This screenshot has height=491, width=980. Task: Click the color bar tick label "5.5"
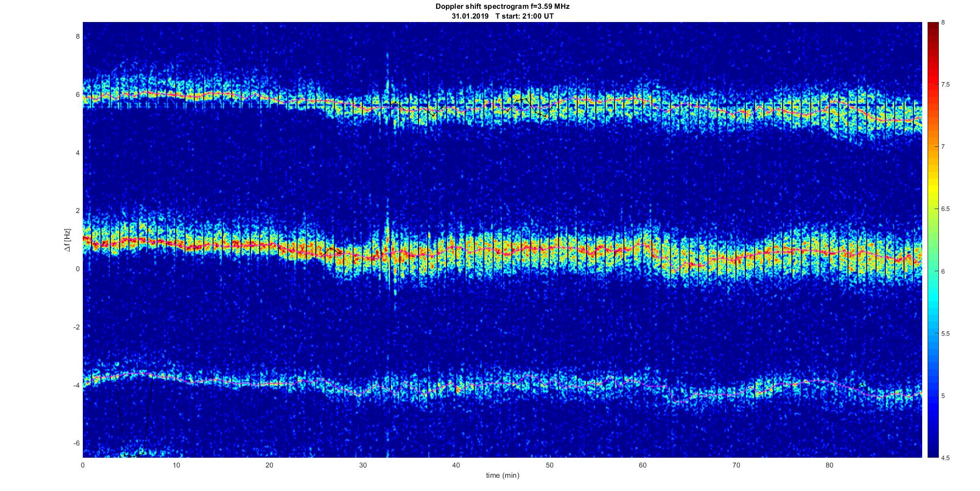[x=945, y=333]
